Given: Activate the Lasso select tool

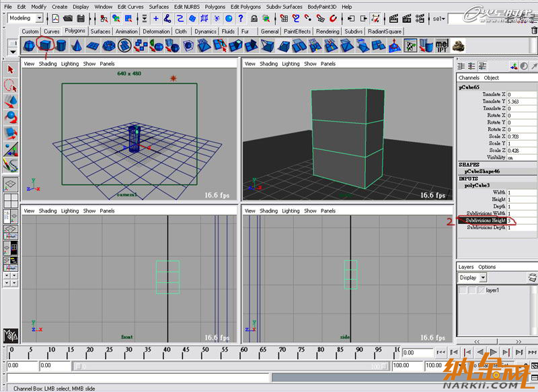Looking at the screenshot, I should [11, 85].
